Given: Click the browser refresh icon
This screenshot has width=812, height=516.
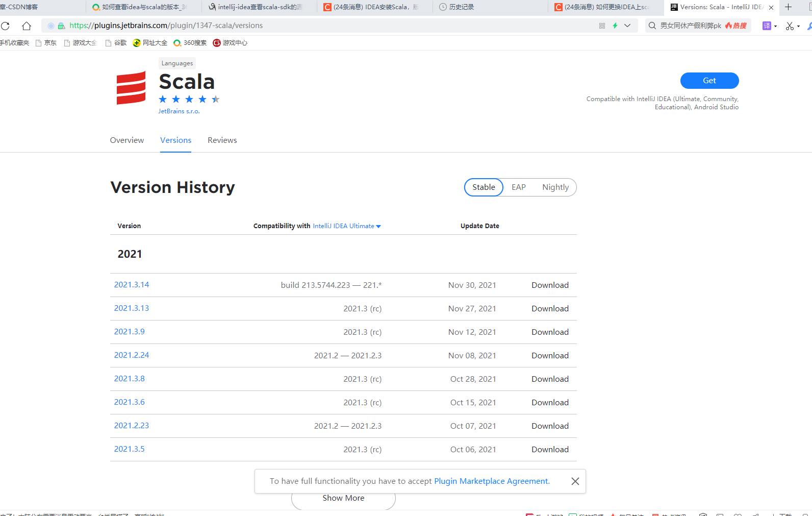Looking at the screenshot, I should coord(5,26).
